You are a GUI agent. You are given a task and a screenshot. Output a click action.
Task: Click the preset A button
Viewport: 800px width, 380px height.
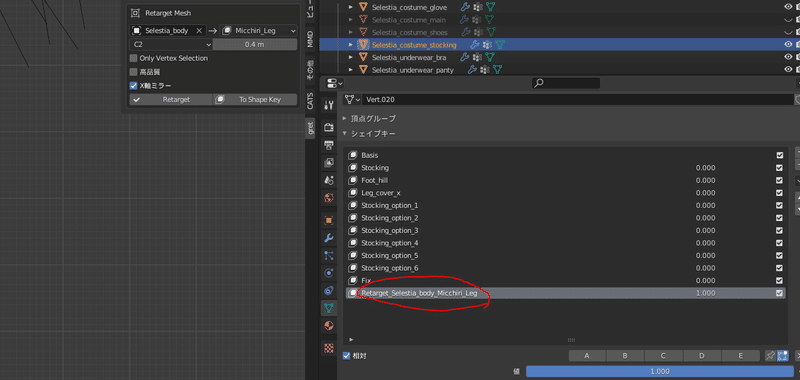click(587, 356)
